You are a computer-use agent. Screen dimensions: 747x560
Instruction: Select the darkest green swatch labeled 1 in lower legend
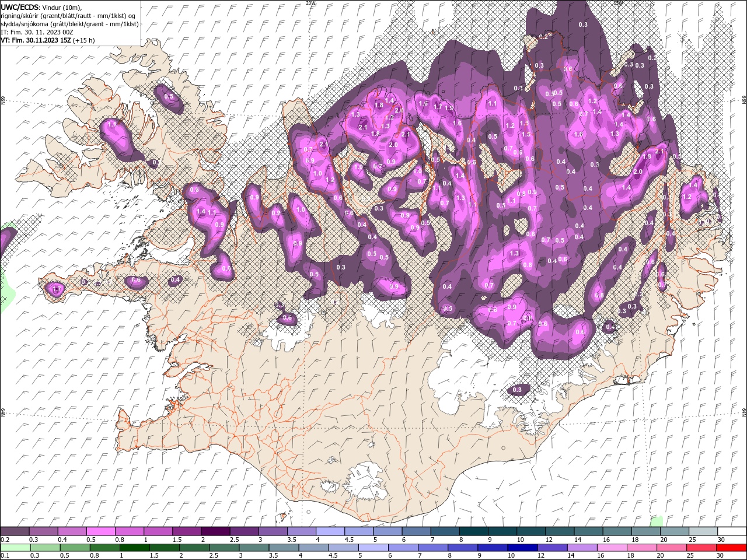[x=134, y=548]
